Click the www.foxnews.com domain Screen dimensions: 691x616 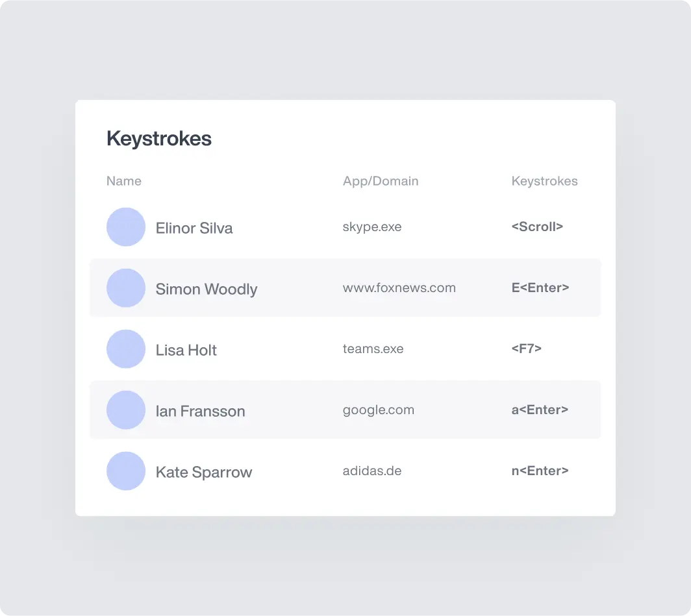tap(399, 288)
